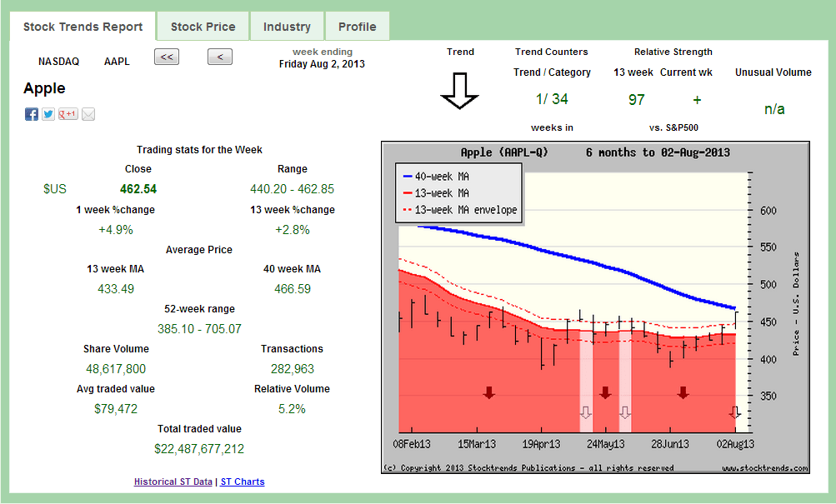Click the www.stocktrends.com chart link

pos(765,468)
